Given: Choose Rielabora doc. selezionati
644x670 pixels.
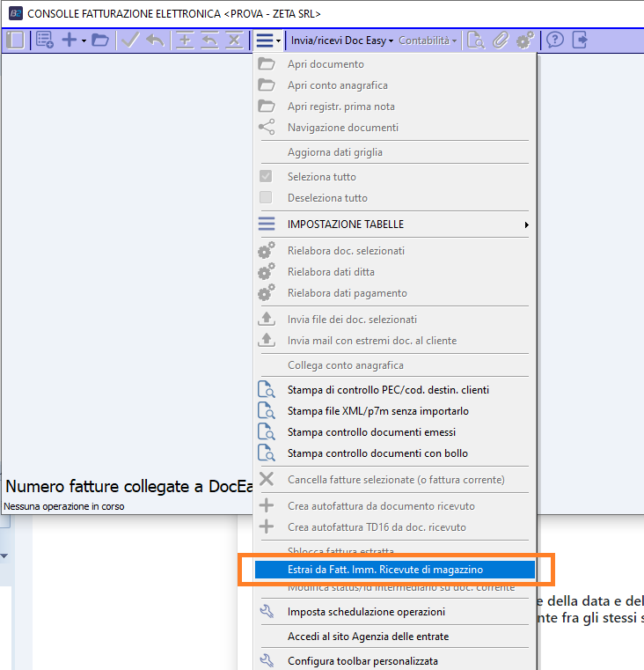Looking at the screenshot, I should (395, 251).
